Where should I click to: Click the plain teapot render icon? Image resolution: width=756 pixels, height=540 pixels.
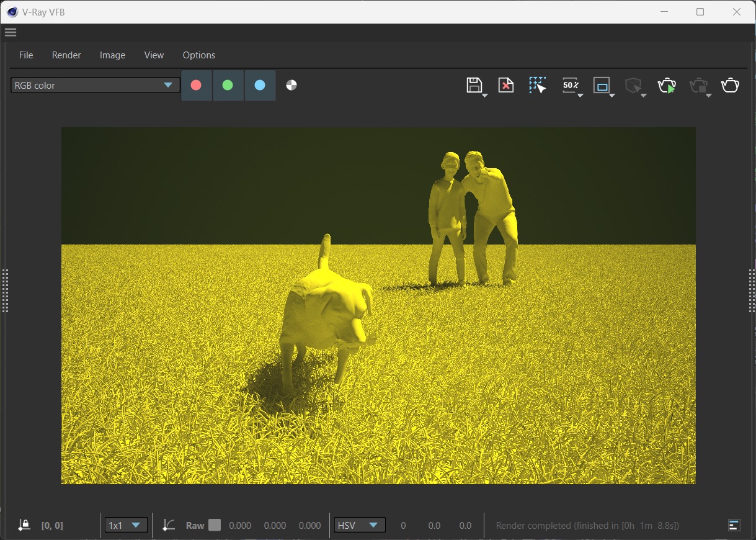pos(730,86)
